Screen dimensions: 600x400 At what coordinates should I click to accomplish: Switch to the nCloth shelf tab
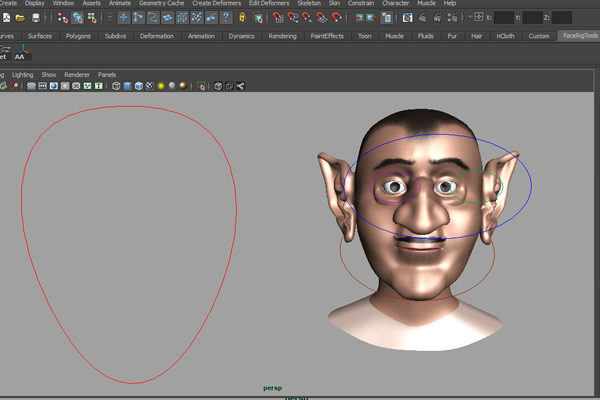click(x=505, y=36)
